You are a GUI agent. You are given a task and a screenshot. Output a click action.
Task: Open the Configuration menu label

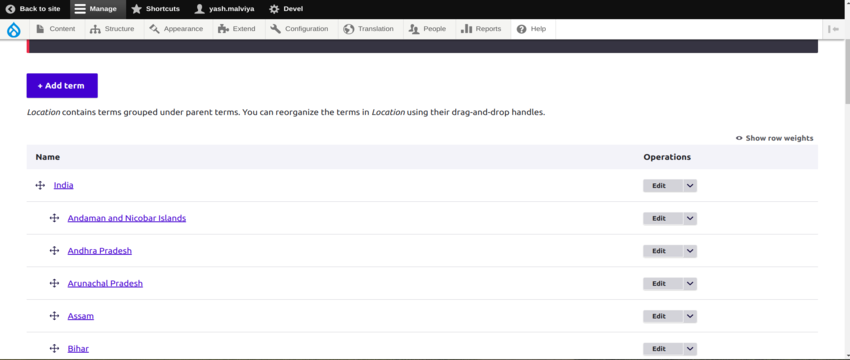[307, 29]
